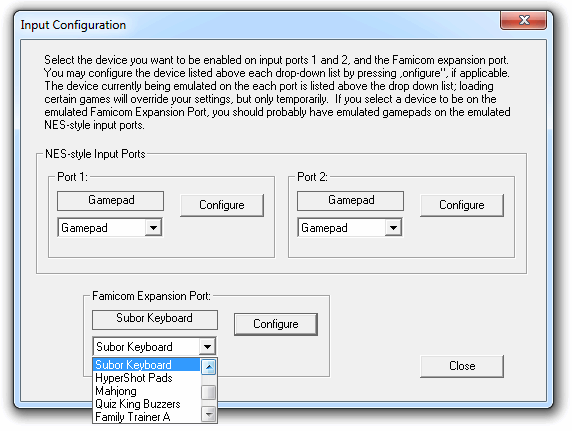572x431 pixels.
Task: Click the Subor Keyboard combo box field
Action: pos(155,346)
